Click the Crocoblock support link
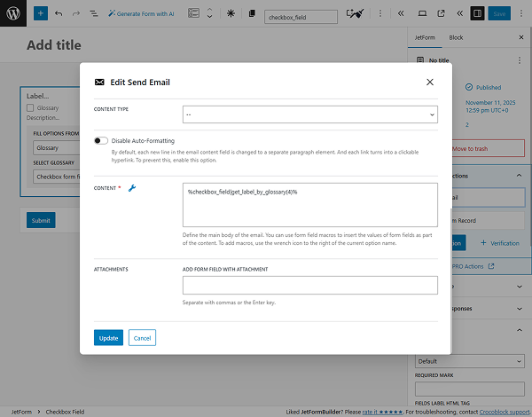This screenshot has width=532, height=417. coord(505,412)
